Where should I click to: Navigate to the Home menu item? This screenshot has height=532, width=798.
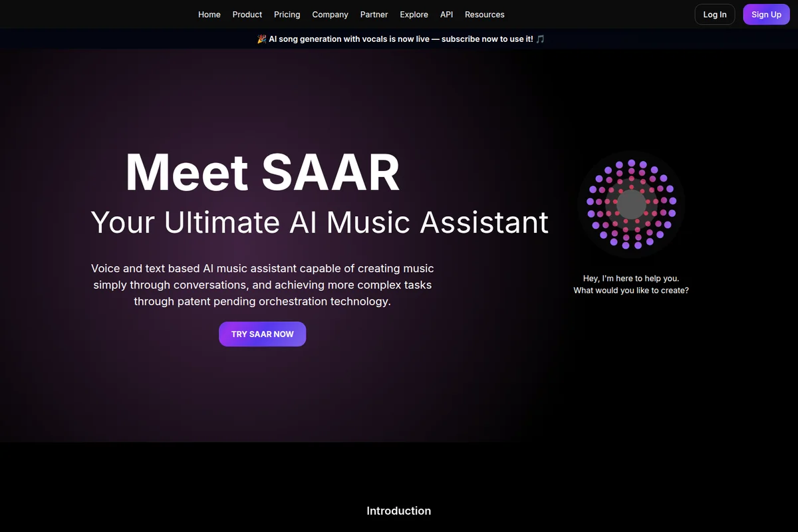coord(209,14)
